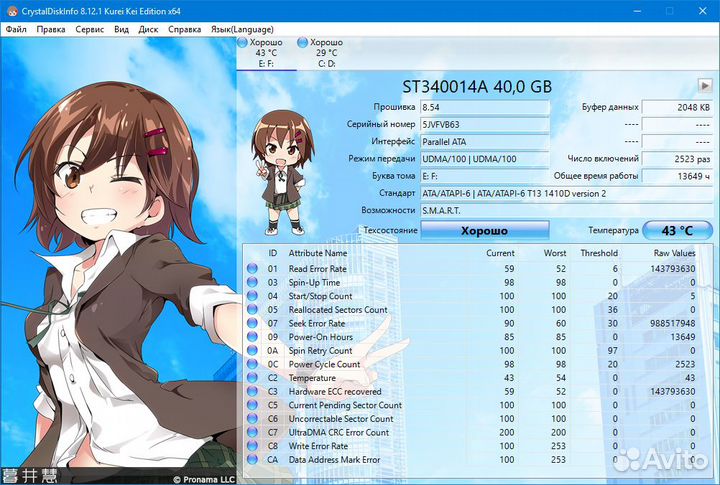Image resolution: width=720 pixels, height=485 pixels.
Task: Click the Хорошо health status button
Action: click(x=484, y=231)
